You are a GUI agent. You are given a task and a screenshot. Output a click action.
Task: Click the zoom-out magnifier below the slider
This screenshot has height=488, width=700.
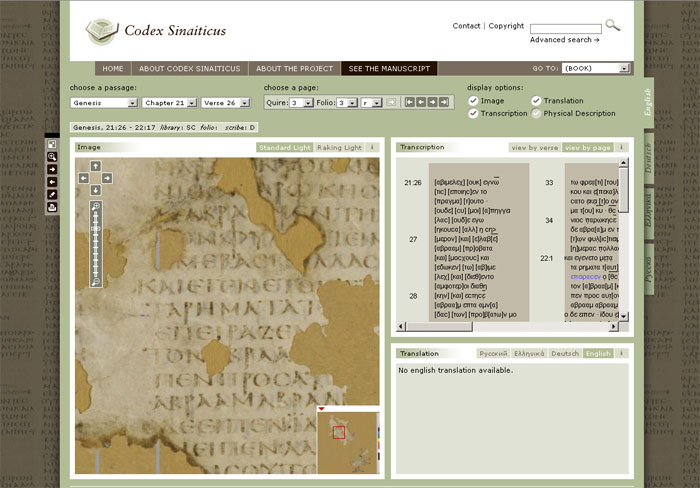pyautogui.click(x=96, y=282)
